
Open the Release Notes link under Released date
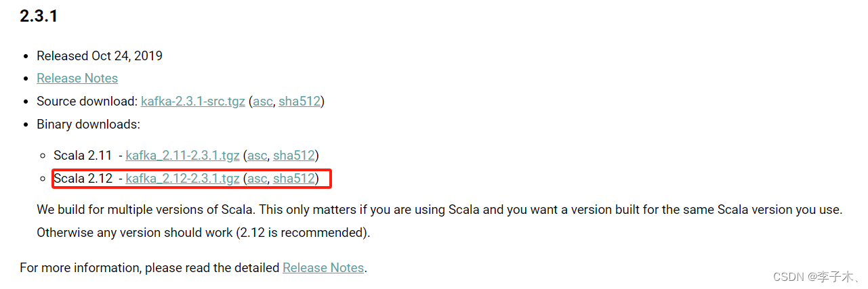click(77, 79)
